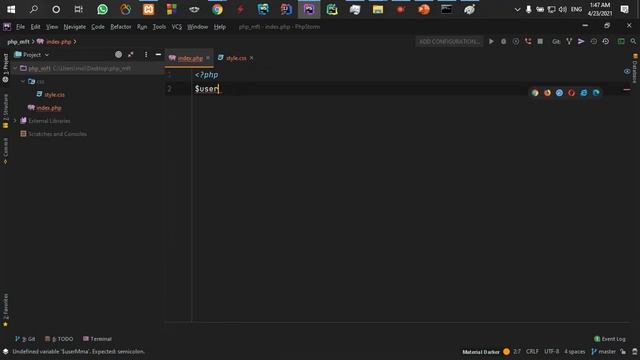Change UTF-8 file encoding
The image size is (640, 360).
(551, 351)
